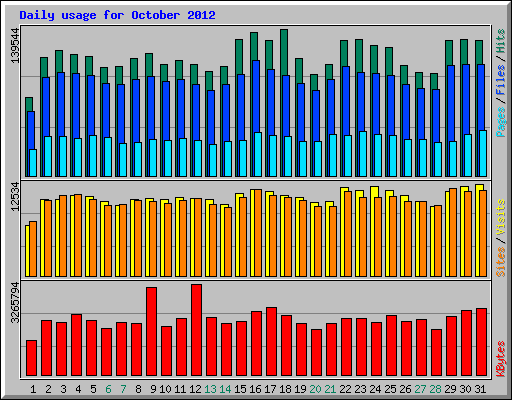This screenshot has width=512, height=400.
Task: Select day 4 on the x-axis
Action: [x=78, y=389]
